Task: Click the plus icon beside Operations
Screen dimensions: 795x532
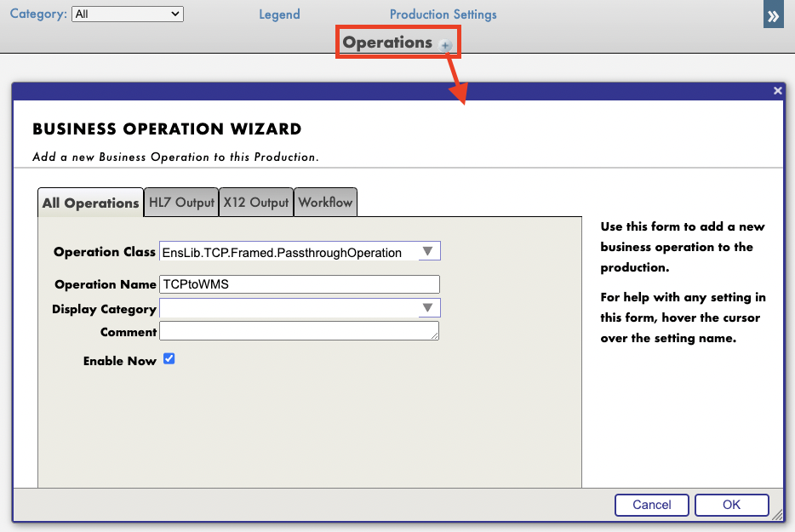Action: click(x=446, y=45)
